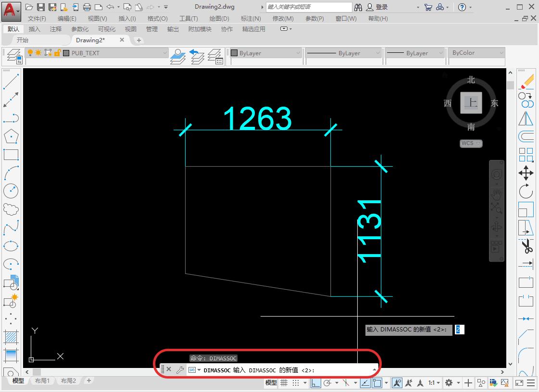Toggle grid display in status bar

(x=284, y=383)
